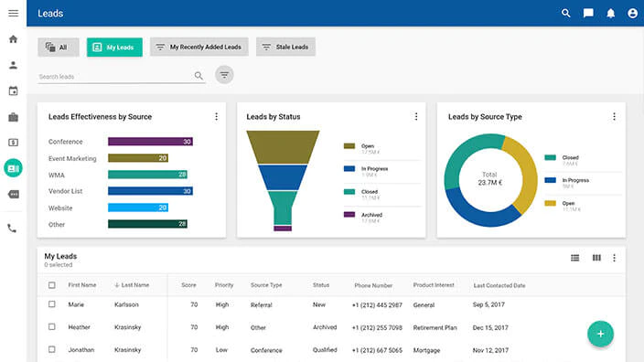Check the box for Heather Krasinsky
Viewport: 644px width, 362px height.
click(x=52, y=326)
